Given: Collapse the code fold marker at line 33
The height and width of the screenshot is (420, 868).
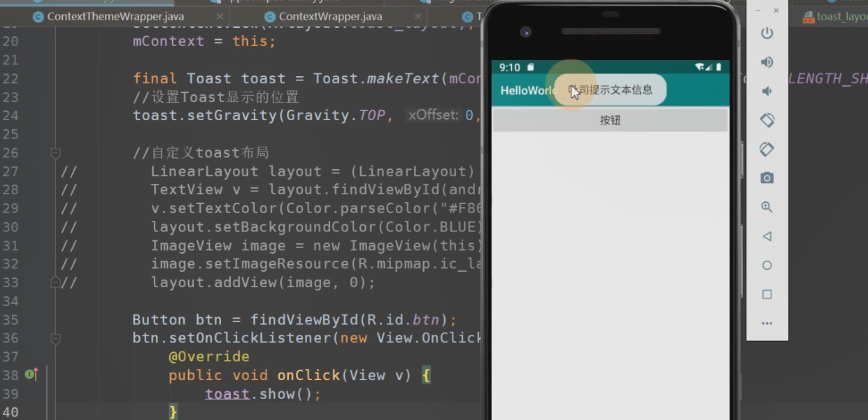Looking at the screenshot, I should pyautogui.click(x=56, y=282).
